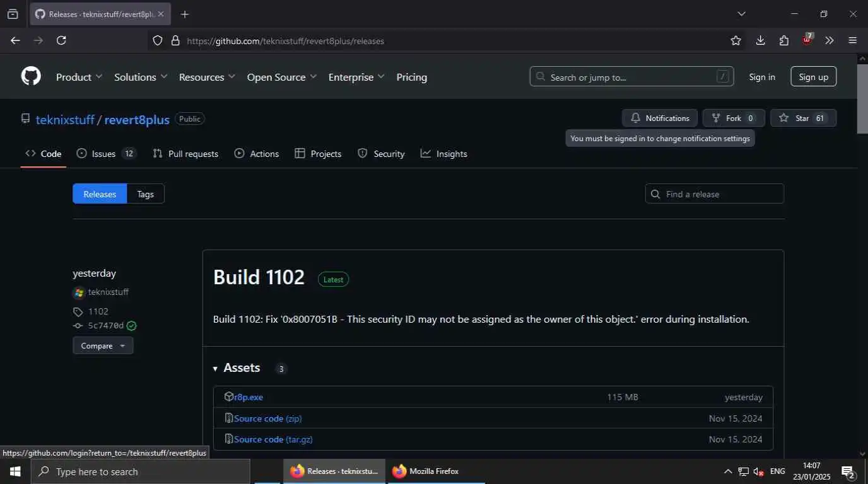The width and height of the screenshot is (868, 484).
Task: Open the Projects tab
Action: 318,154
